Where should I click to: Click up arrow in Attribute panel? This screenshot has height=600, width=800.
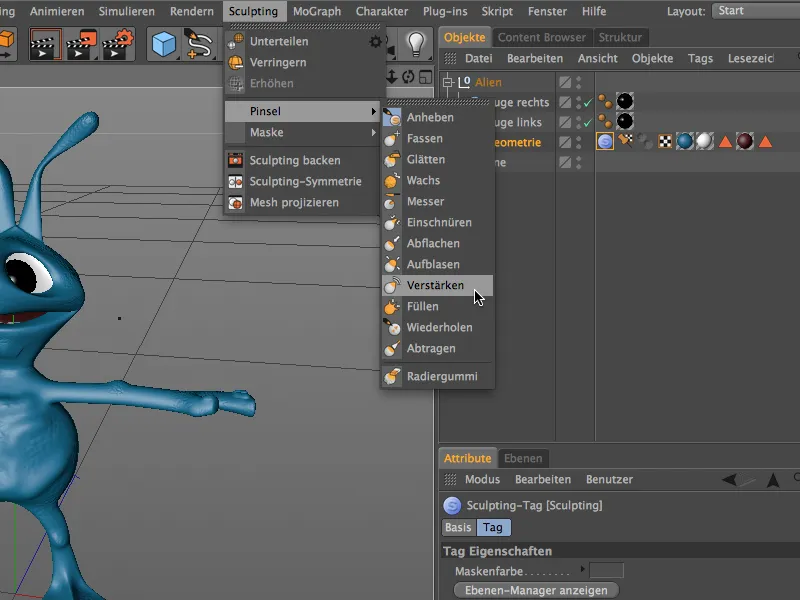click(773, 480)
